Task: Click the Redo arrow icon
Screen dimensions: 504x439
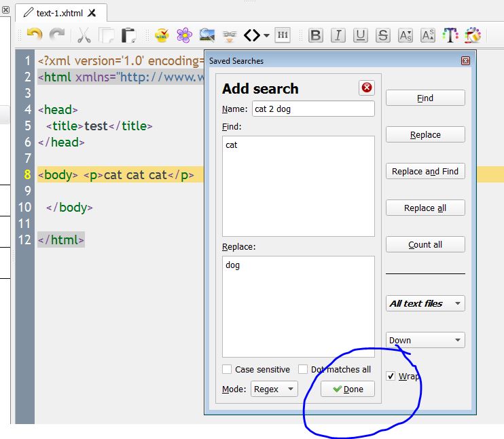Action: (x=57, y=35)
